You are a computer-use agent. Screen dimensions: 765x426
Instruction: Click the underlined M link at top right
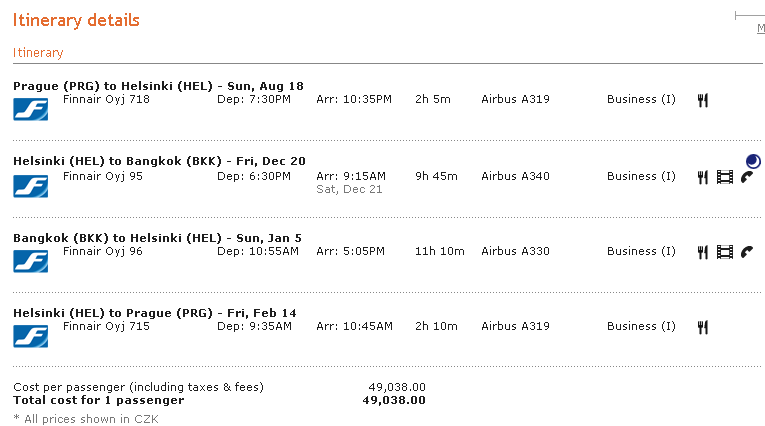click(x=760, y=29)
